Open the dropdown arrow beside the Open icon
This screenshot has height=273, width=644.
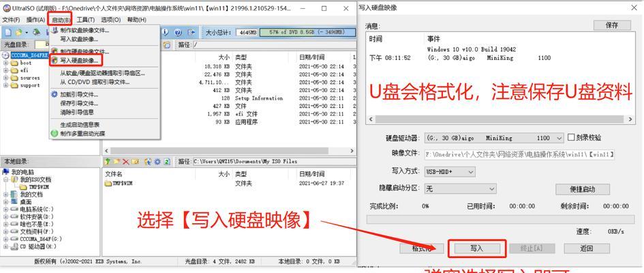pyautogui.click(x=27, y=32)
